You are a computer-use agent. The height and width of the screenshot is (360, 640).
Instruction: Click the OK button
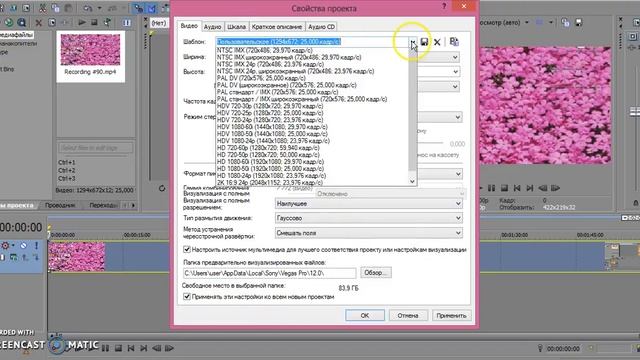tap(364, 316)
